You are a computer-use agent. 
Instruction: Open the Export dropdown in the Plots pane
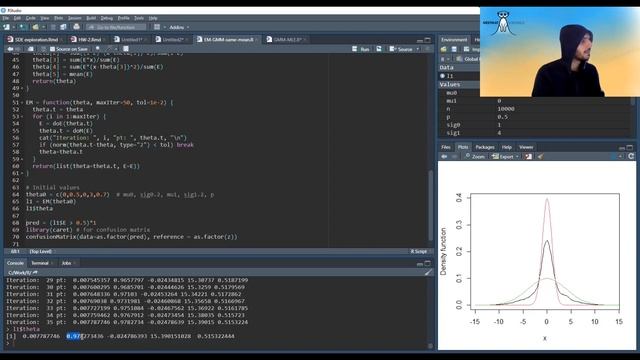505,157
